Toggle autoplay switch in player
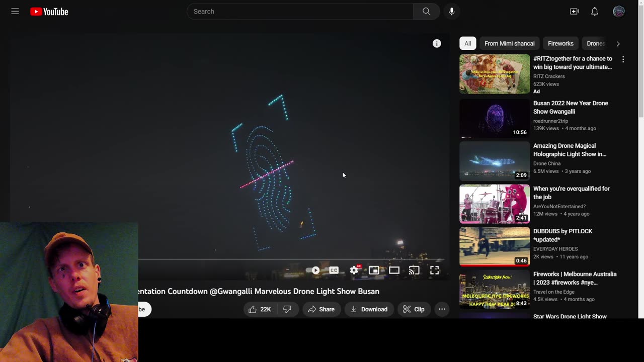The width and height of the screenshot is (644, 362). pos(313,270)
